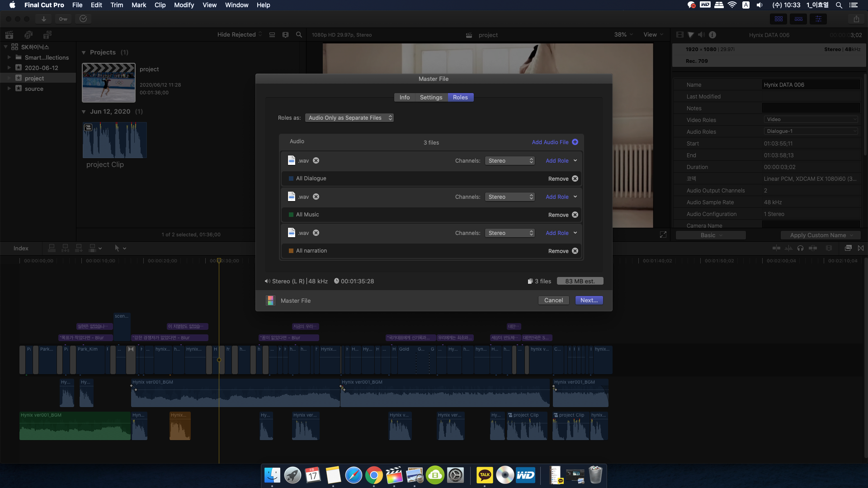The image size is (868, 488).
Task: Toggle the timeline panel view button
Action: [798, 19]
